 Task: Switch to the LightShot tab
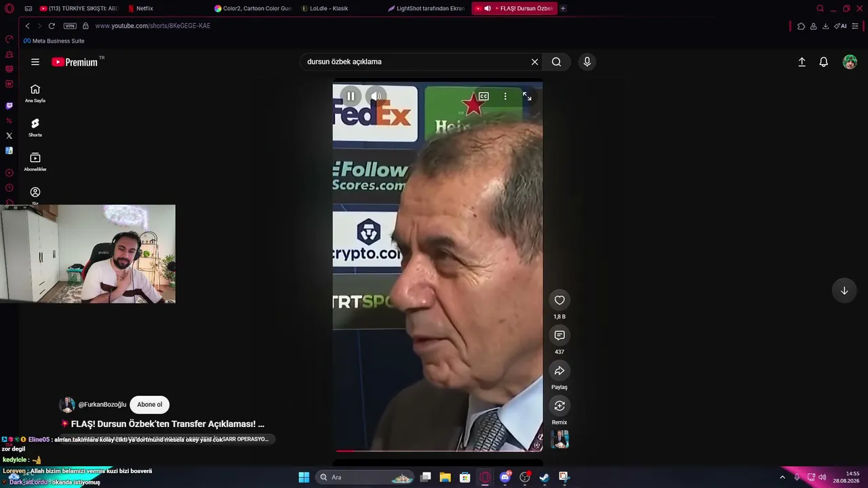coord(426,8)
